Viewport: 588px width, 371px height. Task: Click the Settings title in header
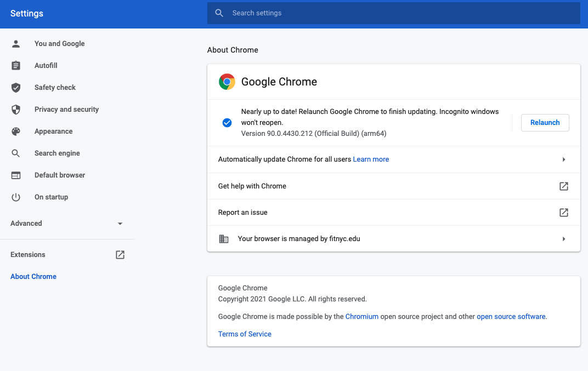point(27,14)
